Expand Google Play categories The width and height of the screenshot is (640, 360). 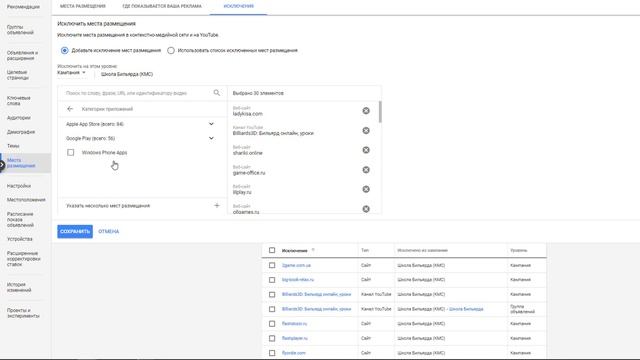(x=211, y=138)
